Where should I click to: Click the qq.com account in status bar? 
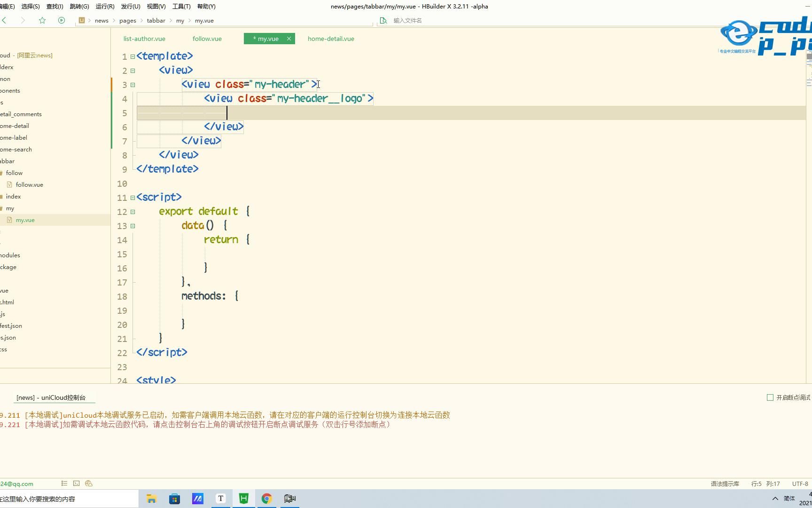pos(16,484)
